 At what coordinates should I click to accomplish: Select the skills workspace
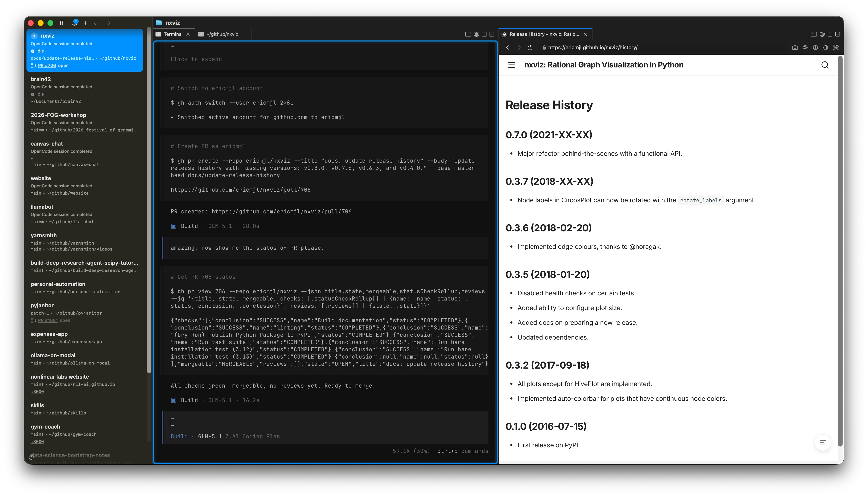click(85, 409)
